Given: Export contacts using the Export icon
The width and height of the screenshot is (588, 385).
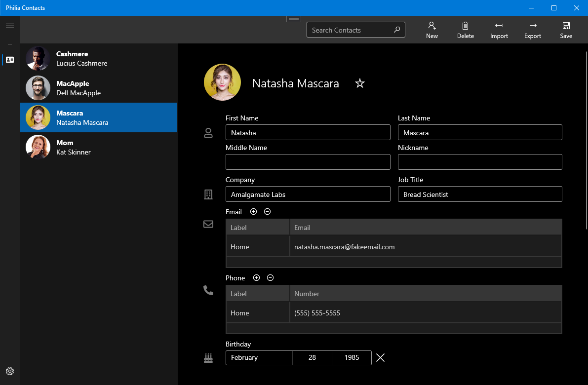Looking at the screenshot, I should pyautogui.click(x=532, y=29).
